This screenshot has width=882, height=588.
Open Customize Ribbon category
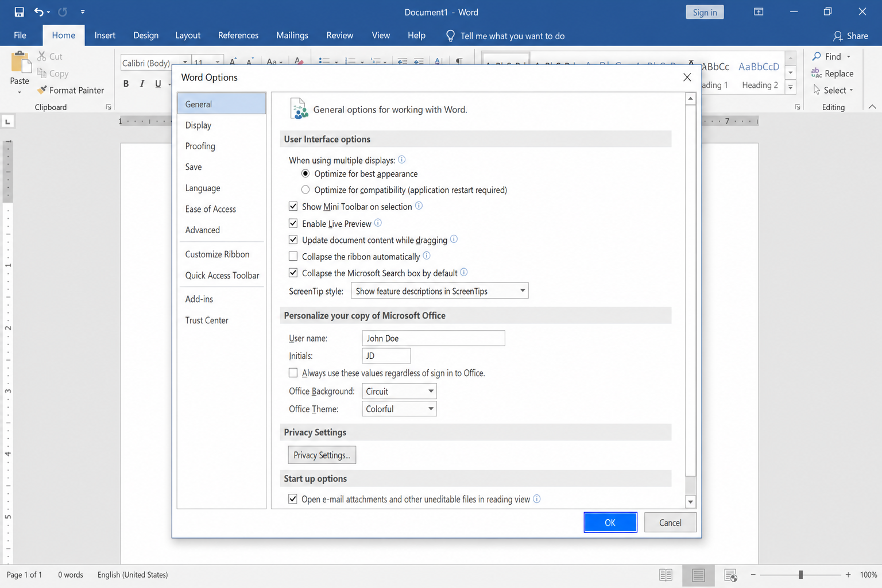click(222, 254)
